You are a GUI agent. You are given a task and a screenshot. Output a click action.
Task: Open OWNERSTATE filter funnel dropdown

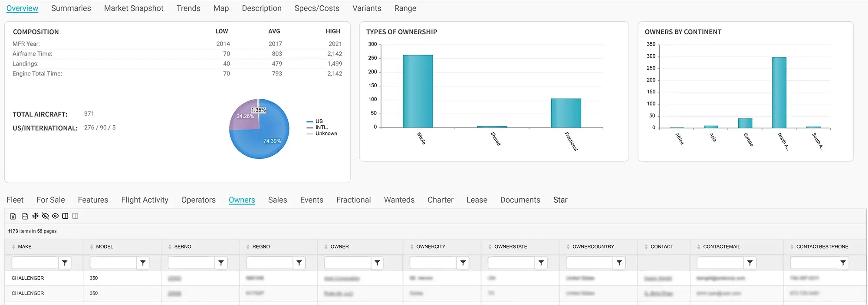point(541,263)
